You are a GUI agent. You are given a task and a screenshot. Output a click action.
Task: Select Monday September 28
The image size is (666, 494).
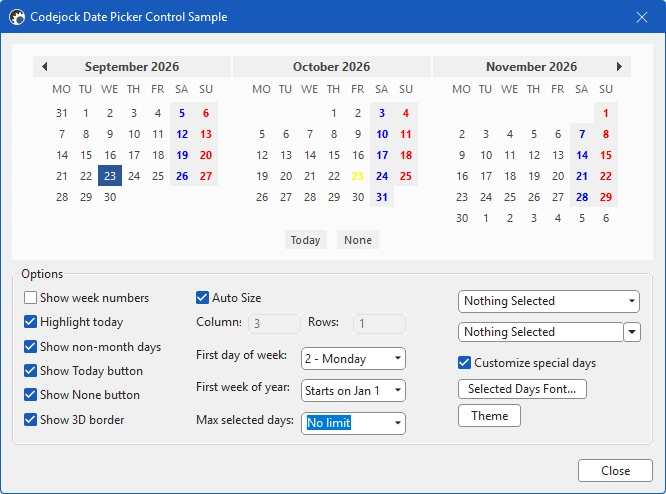tap(62, 197)
